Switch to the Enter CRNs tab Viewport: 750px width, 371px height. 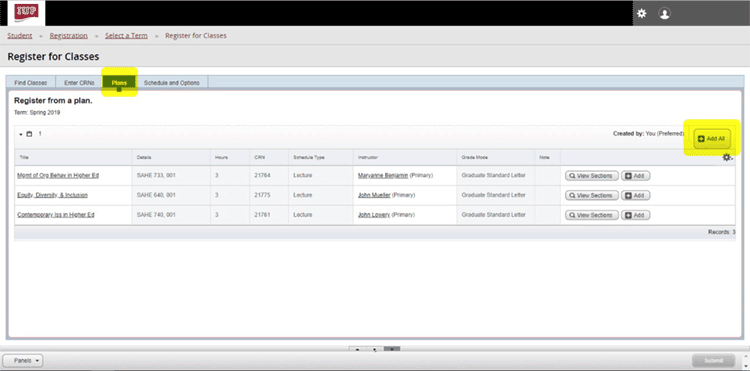coord(79,83)
